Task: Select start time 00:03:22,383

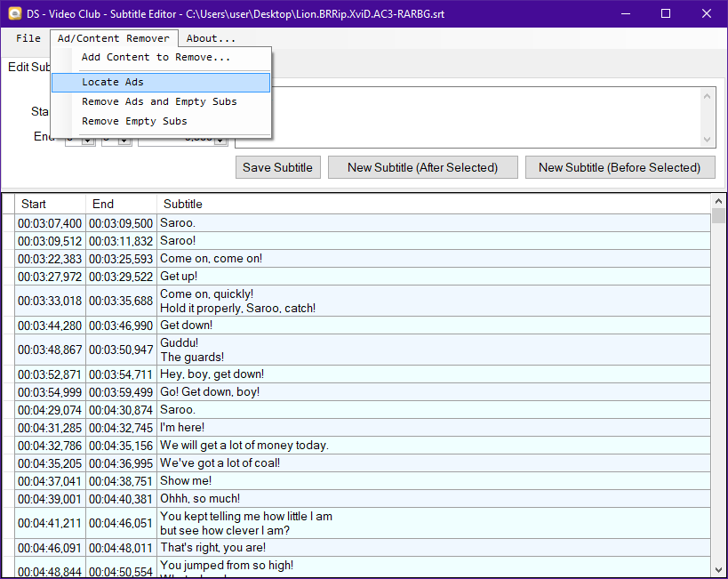Action: [x=50, y=259]
